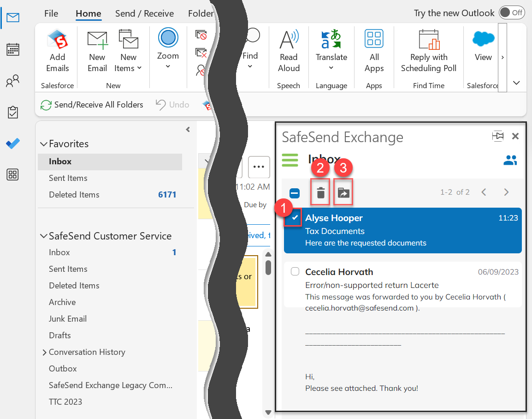Open the Calendar view from the left sidebar
The image size is (532, 419).
pyautogui.click(x=12, y=49)
